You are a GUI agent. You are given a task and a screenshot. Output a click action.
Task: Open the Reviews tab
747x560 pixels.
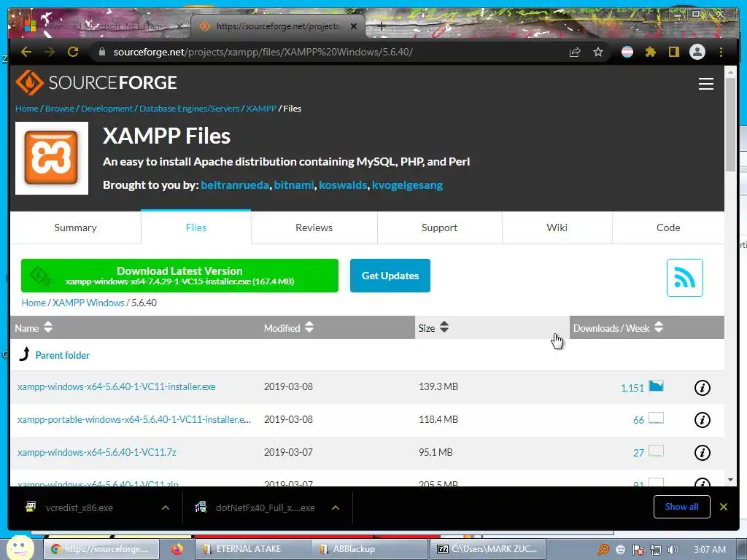314,227
